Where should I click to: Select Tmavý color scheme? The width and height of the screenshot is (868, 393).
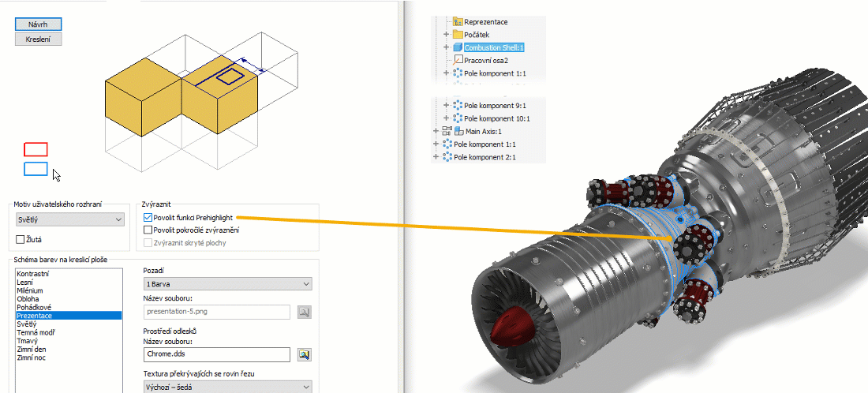tap(69, 341)
